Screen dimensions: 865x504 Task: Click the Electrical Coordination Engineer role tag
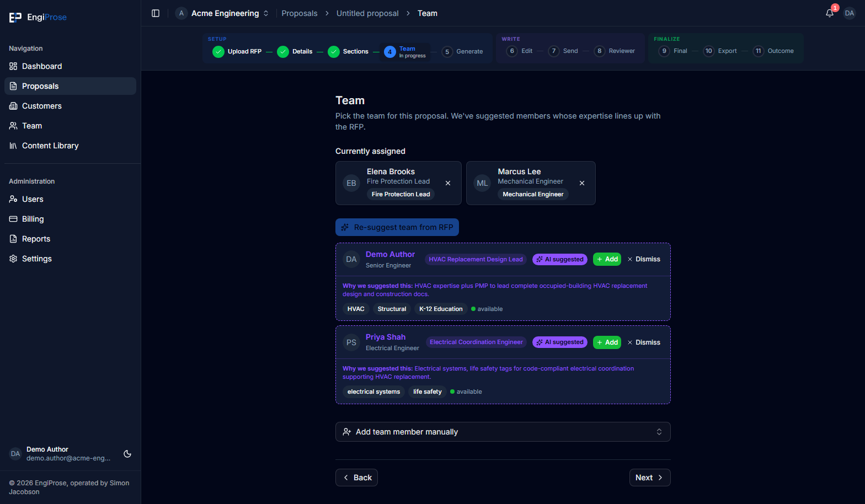pos(476,342)
